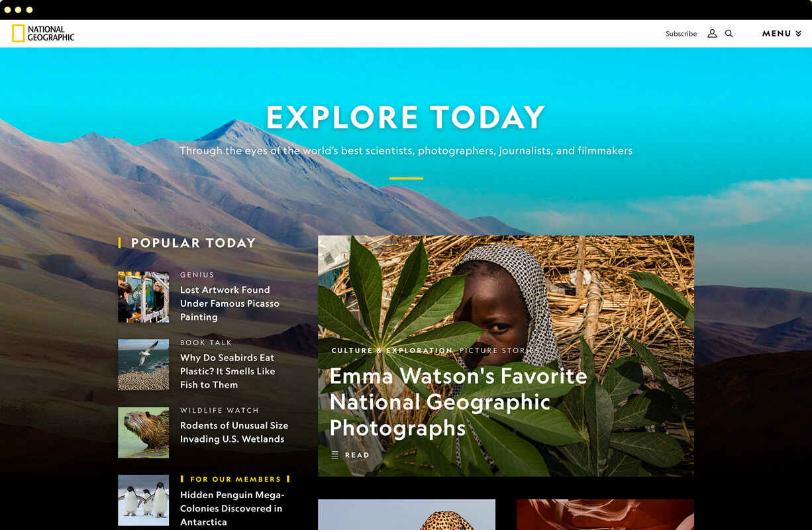Open Lost Artwork Found Under Picasso article

tap(230, 303)
